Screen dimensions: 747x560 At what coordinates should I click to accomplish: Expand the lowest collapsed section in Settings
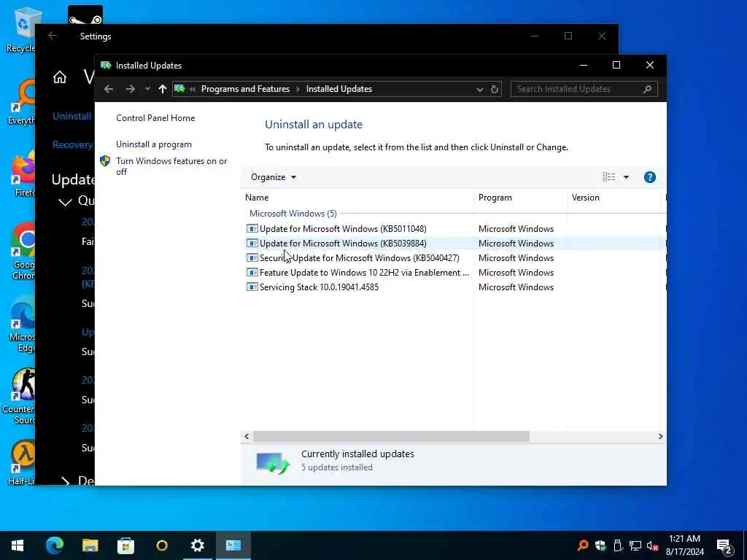click(x=65, y=481)
